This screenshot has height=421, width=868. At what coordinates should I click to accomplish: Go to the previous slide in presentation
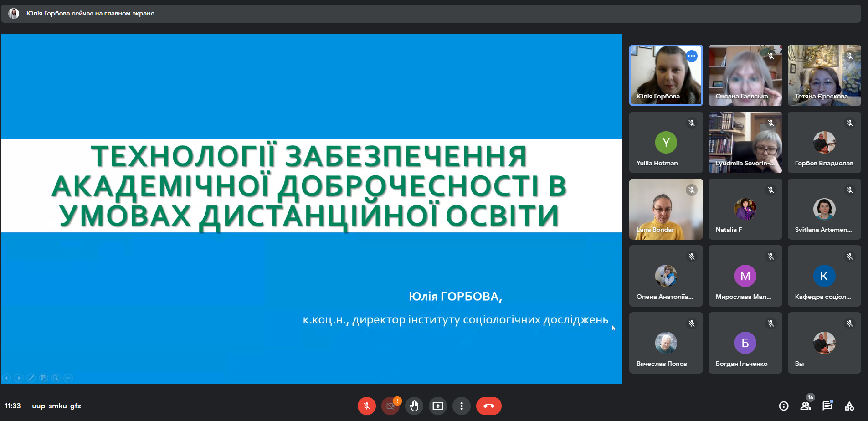coord(7,378)
